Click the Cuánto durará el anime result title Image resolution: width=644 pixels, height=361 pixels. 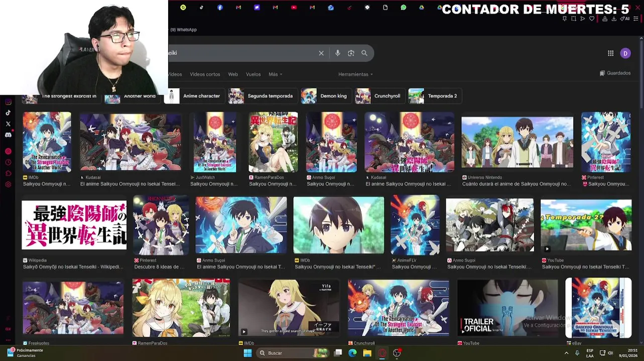517,184
